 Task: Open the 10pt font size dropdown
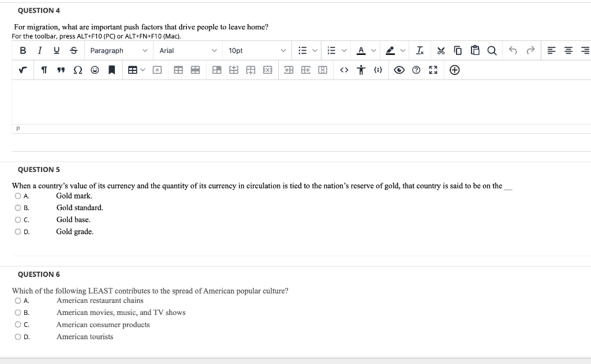tap(257, 51)
